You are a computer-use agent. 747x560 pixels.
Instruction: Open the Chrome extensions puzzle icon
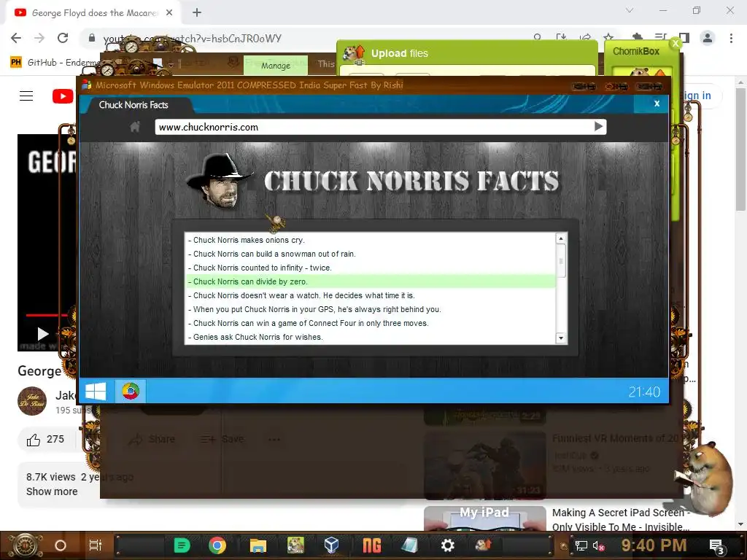pos(636,36)
